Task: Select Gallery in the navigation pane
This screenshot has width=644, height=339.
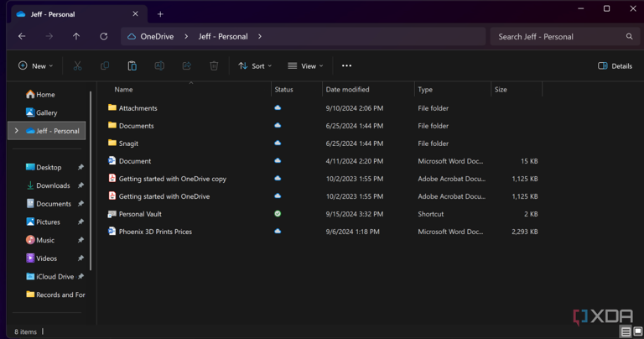Action: (x=41, y=112)
